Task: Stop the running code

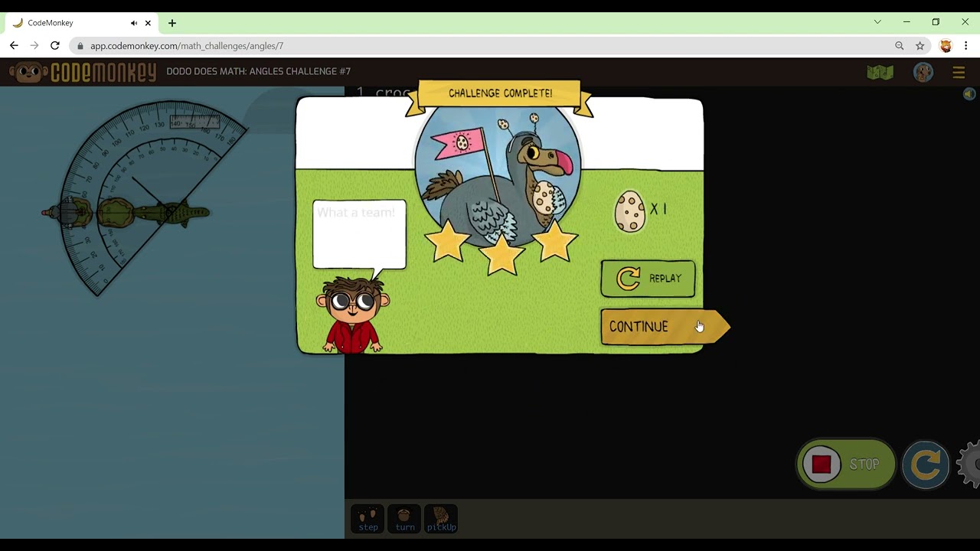Action: [x=845, y=464]
